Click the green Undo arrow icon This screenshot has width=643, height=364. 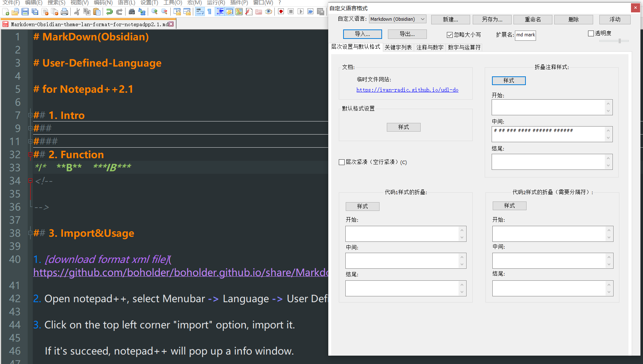tap(110, 12)
